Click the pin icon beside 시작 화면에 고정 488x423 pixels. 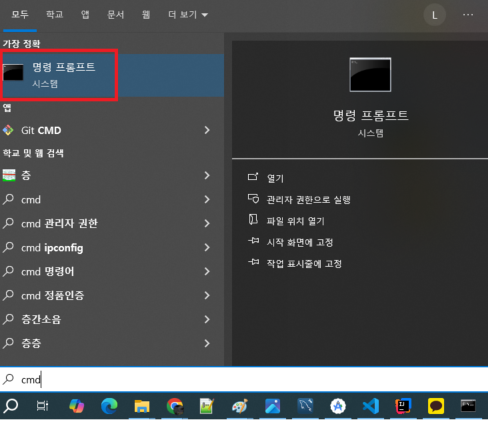(254, 241)
